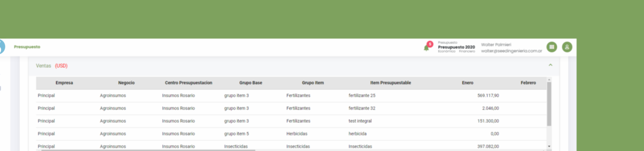Click the 151.300,00 Enero value
Viewport: 644px width, 151px height.
coord(488,121)
